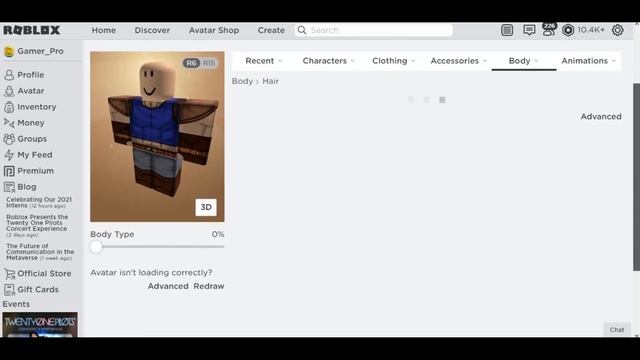
Task: Click the Redraw link
Action: [x=209, y=286]
